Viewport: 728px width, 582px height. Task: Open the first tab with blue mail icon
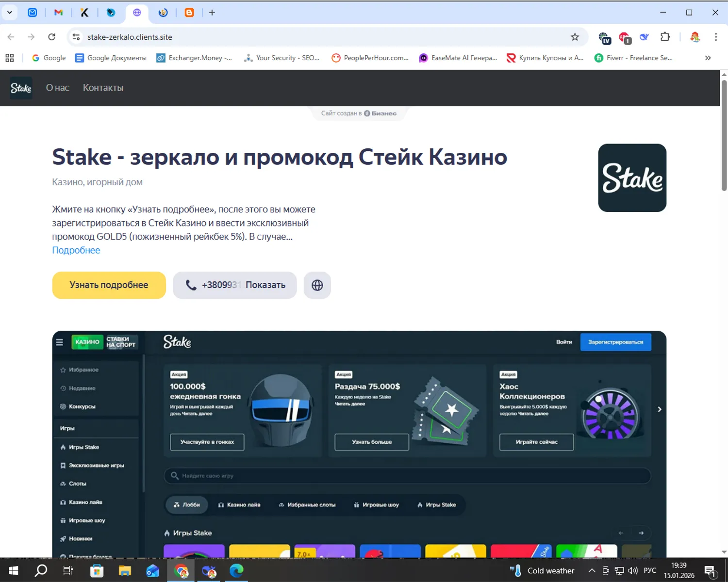pyautogui.click(x=33, y=13)
